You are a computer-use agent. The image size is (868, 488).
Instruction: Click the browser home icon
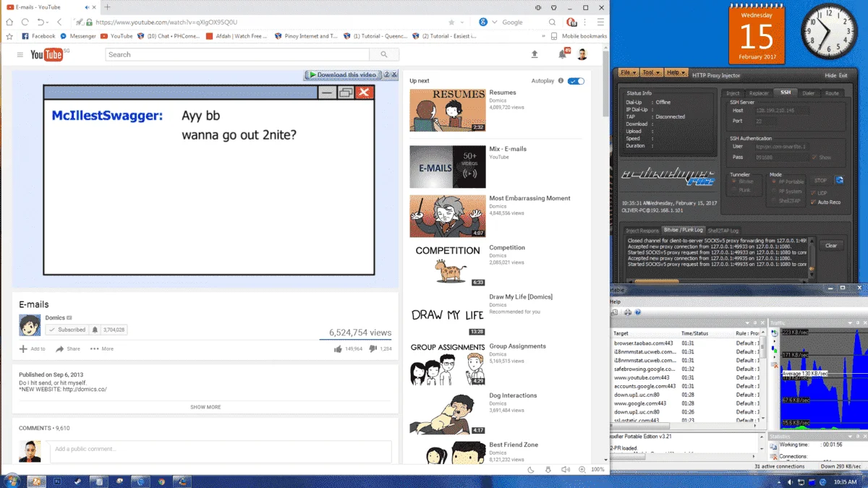click(10, 22)
